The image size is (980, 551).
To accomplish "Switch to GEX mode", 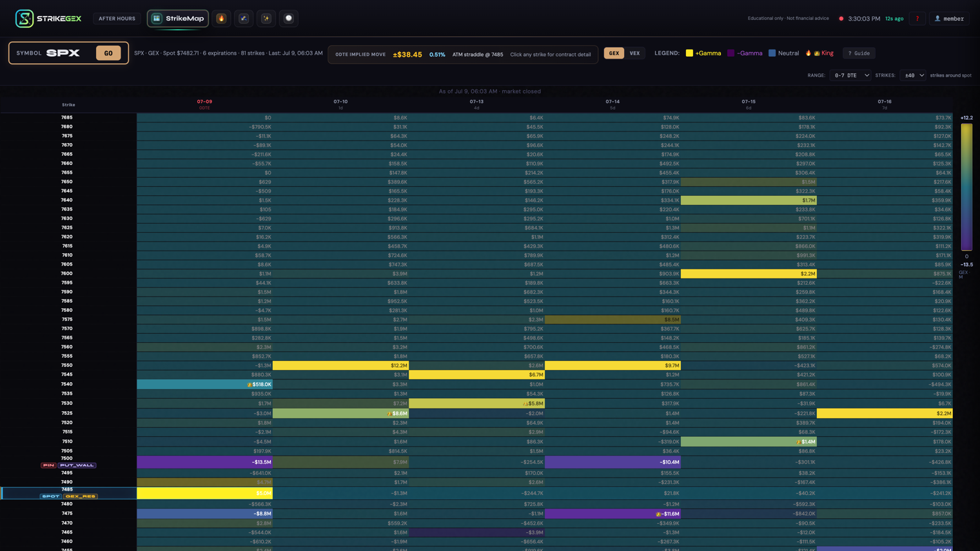I will [614, 53].
